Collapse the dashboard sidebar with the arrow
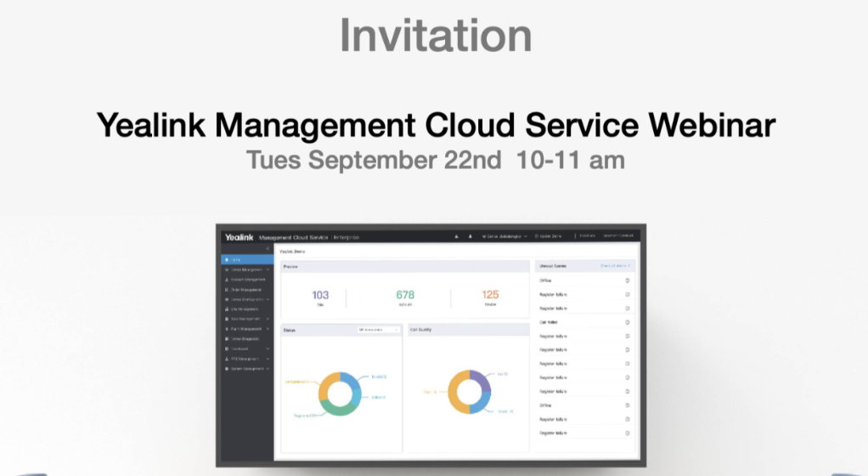This screenshot has width=868, height=476. click(268, 249)
